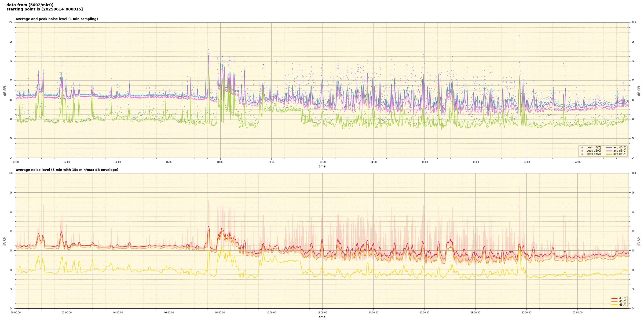The image size is (644, 322).
Task: Click the avg dB(A) legend line swatch
Action: coord(609,154)
